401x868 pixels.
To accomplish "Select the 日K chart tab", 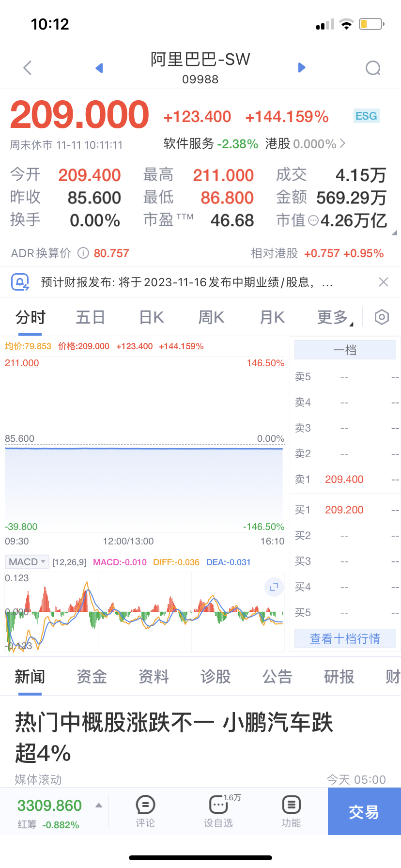I will coord(152,318).
